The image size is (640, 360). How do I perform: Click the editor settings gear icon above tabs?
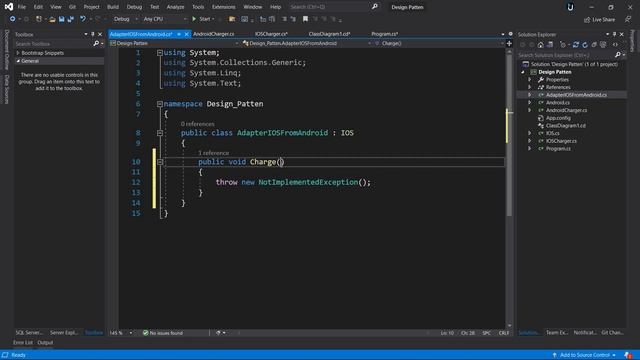pos(510,34)
